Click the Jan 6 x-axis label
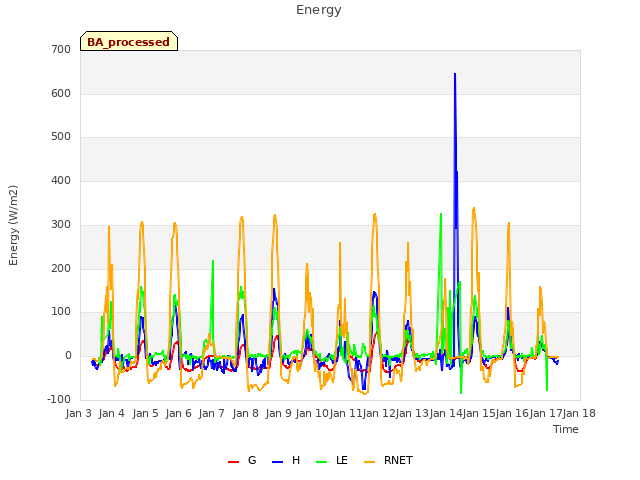The width and height of the screenshot is (640, 480). [178, 413]
